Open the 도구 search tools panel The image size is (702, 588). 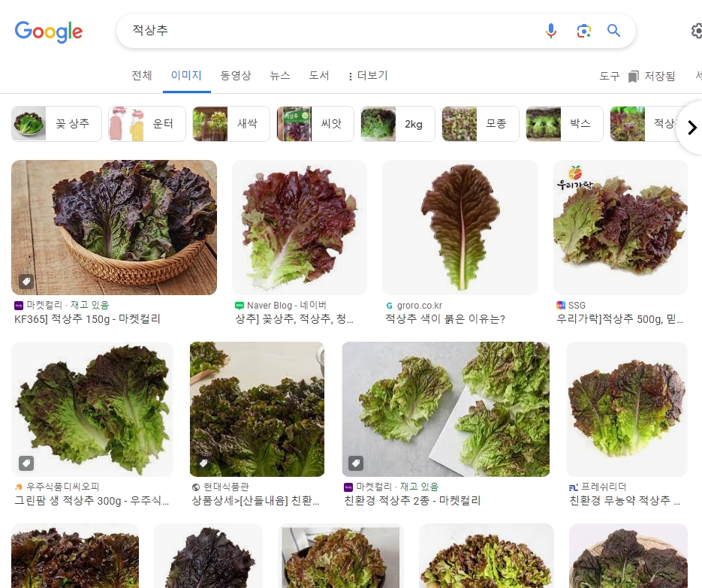tap(609, 76)
